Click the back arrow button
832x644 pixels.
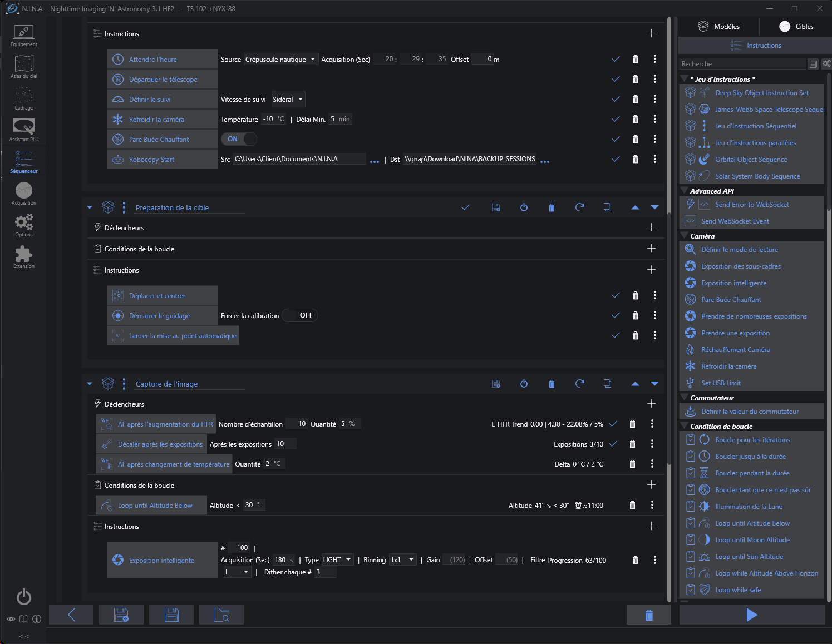[71, 615]
